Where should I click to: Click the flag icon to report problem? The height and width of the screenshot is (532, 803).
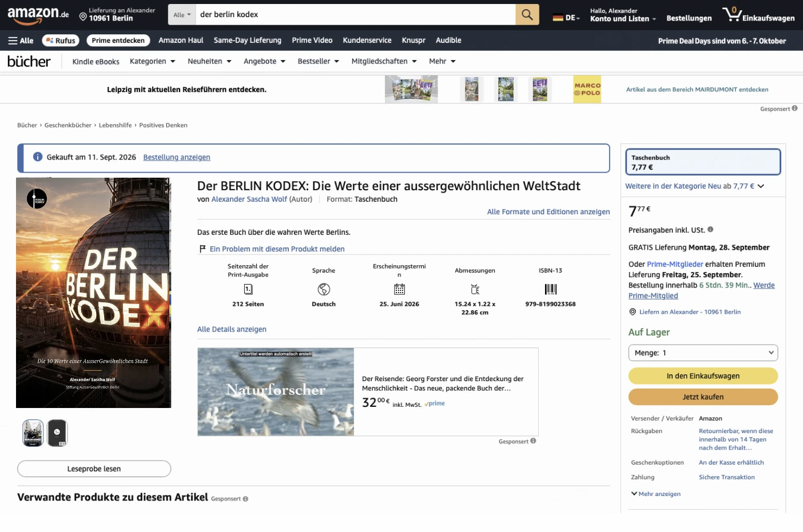coord(202,249)
